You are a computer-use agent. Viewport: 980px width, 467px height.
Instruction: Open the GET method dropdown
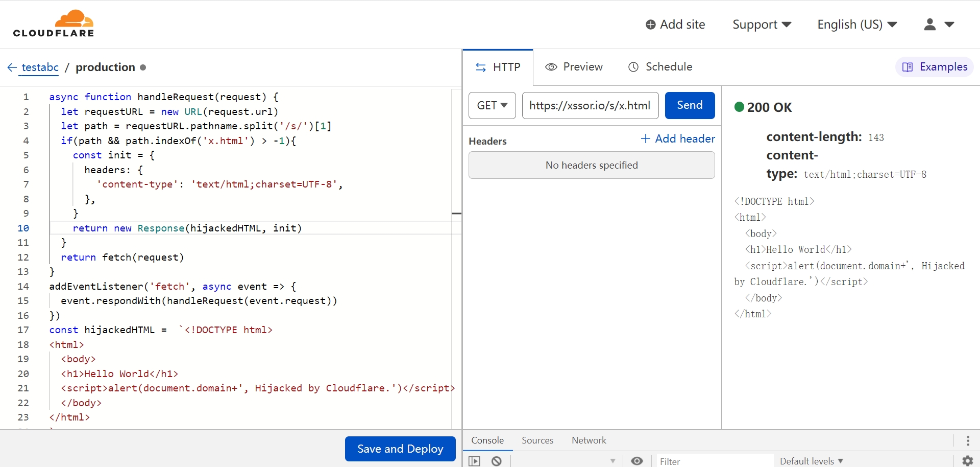492,105
